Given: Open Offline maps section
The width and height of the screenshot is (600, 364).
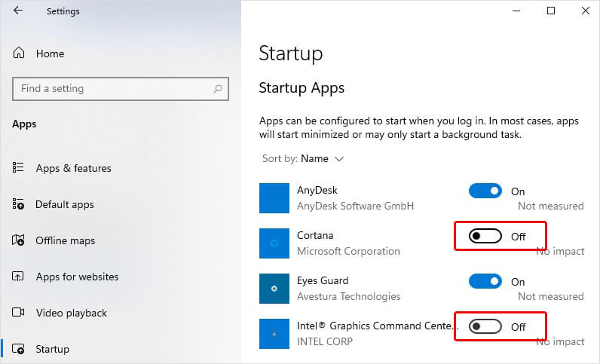Looking at the screenshot, I should pos(65,240).
